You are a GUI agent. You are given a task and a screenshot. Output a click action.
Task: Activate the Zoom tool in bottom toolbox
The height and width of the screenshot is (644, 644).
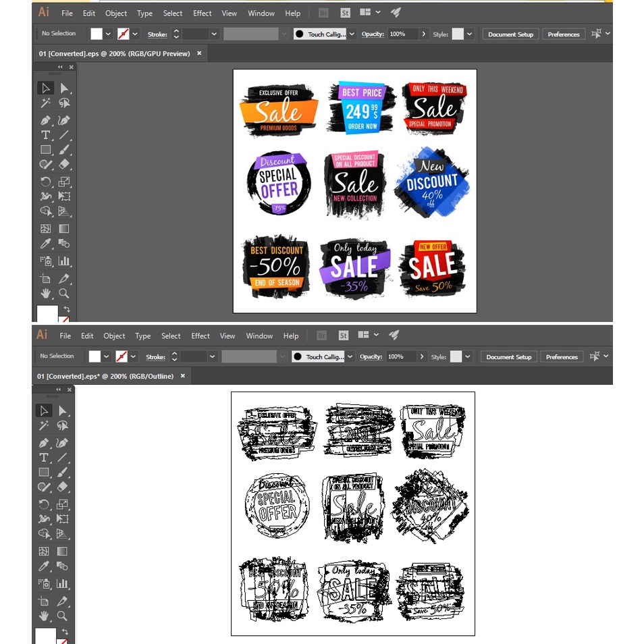pos(62,616)
